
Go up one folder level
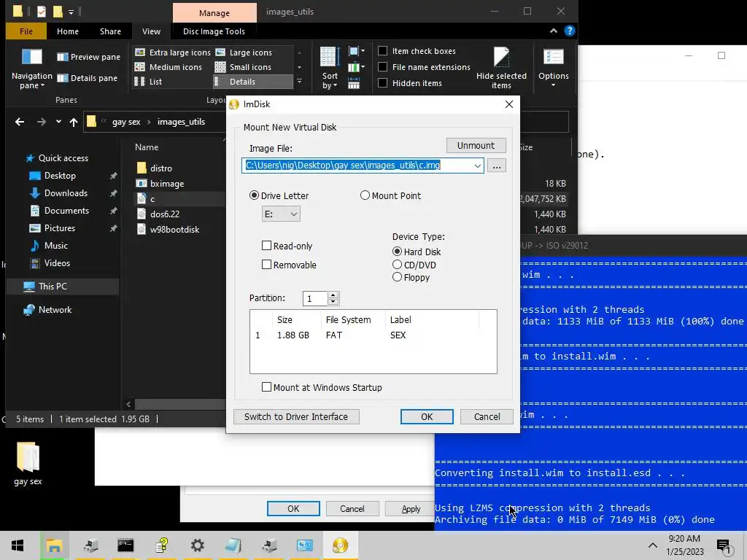(74, 122)
